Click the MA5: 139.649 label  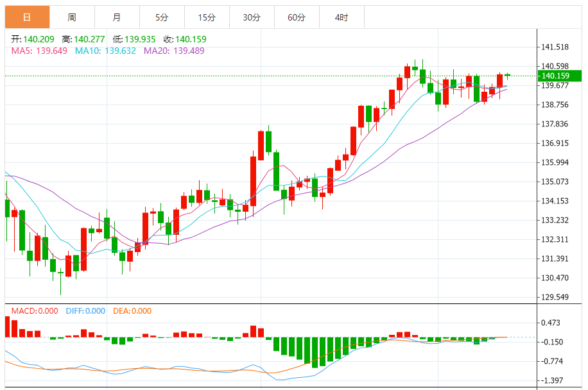click(x=39, y=51)
